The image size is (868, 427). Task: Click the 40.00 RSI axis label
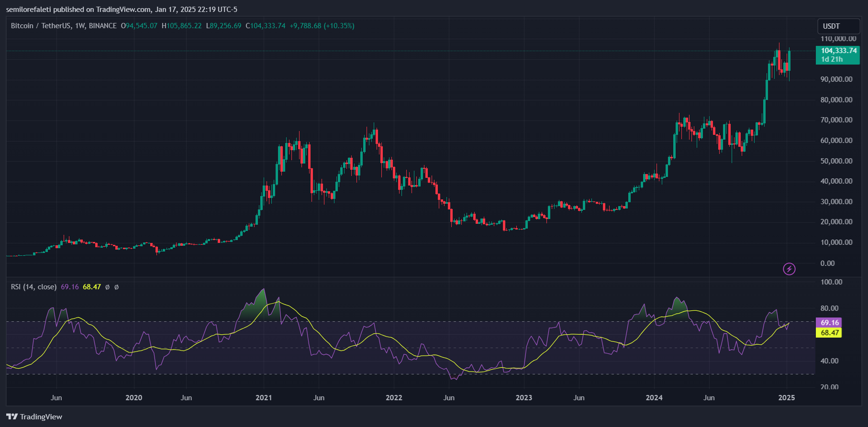point(830,361)
